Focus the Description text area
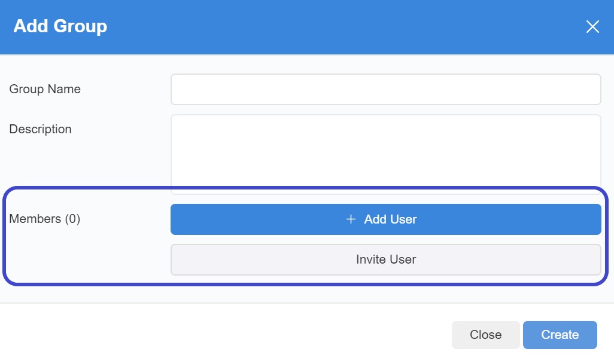This screenshot has height=364, width=614. [x=386, y=154]
